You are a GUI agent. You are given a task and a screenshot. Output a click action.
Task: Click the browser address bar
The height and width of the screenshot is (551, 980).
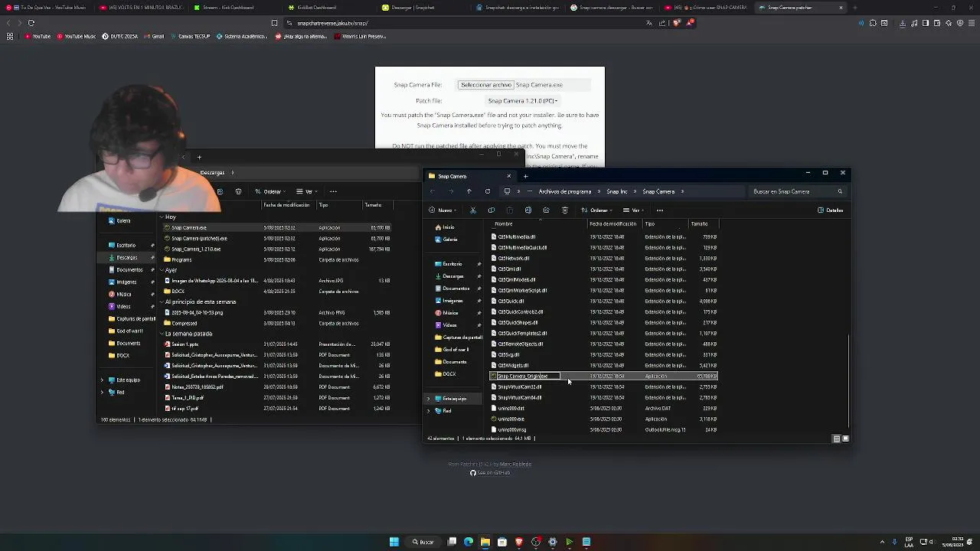[x=467, y=23]
